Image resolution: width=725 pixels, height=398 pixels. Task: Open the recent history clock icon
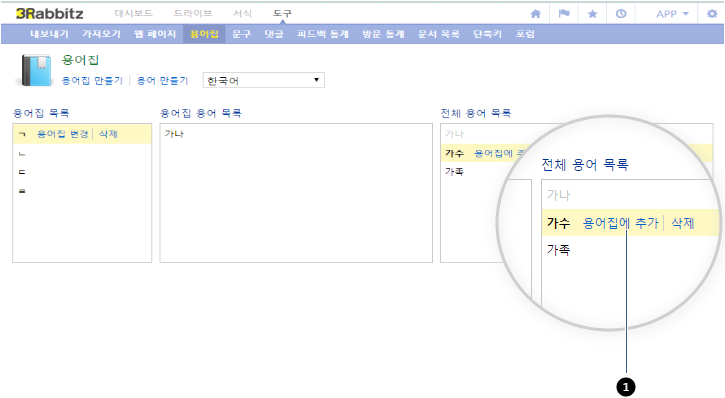621,14
